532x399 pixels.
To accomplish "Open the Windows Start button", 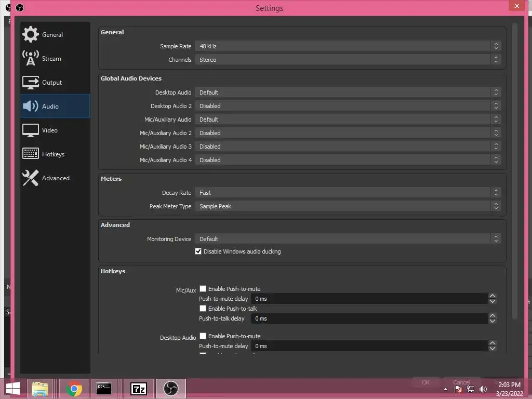I will coord(13,389).
